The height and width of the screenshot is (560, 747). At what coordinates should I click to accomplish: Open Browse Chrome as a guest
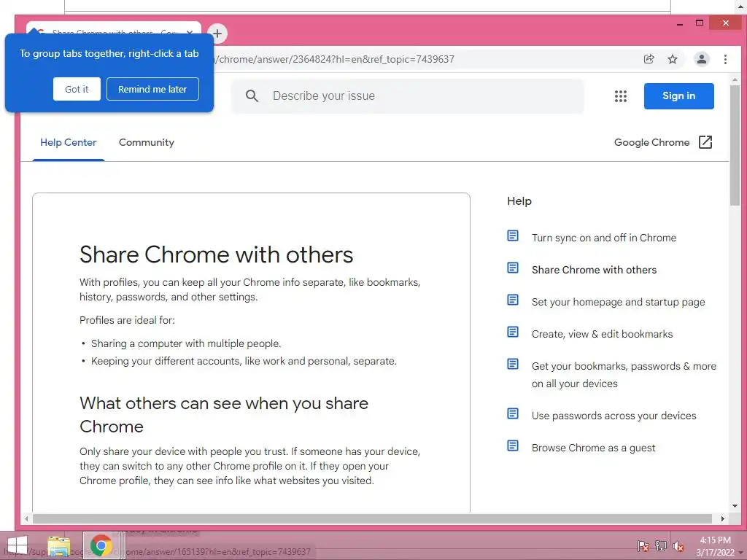pyautogui.click(x=593, y=448)
